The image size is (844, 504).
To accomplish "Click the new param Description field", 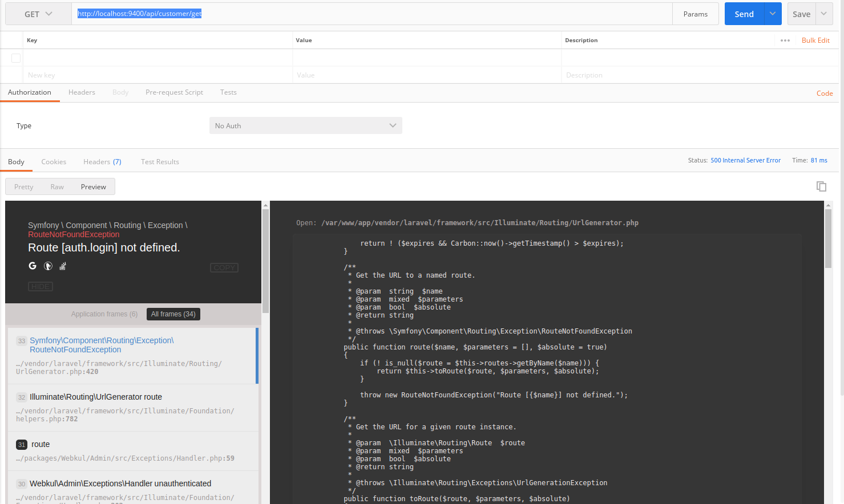I will tap(700, 75).
